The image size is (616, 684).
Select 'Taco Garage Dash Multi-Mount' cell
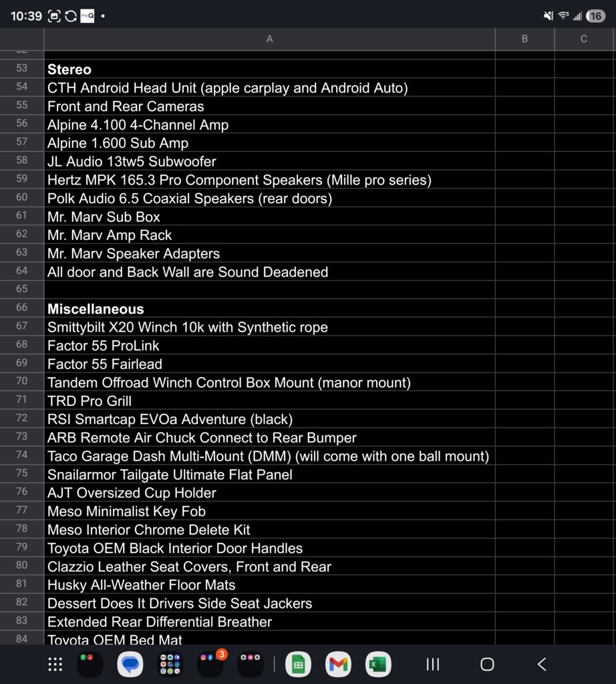269,455
